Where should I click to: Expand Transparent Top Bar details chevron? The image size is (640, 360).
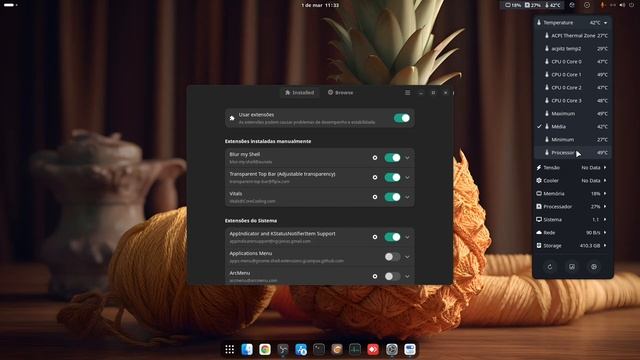[x=407, y=178]
